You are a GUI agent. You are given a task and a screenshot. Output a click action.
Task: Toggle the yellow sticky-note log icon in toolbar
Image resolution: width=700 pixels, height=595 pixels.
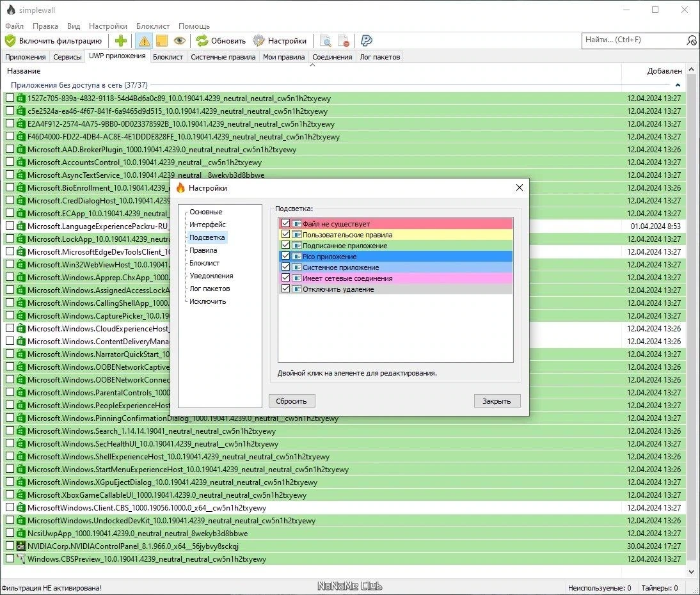coord(162,40)
